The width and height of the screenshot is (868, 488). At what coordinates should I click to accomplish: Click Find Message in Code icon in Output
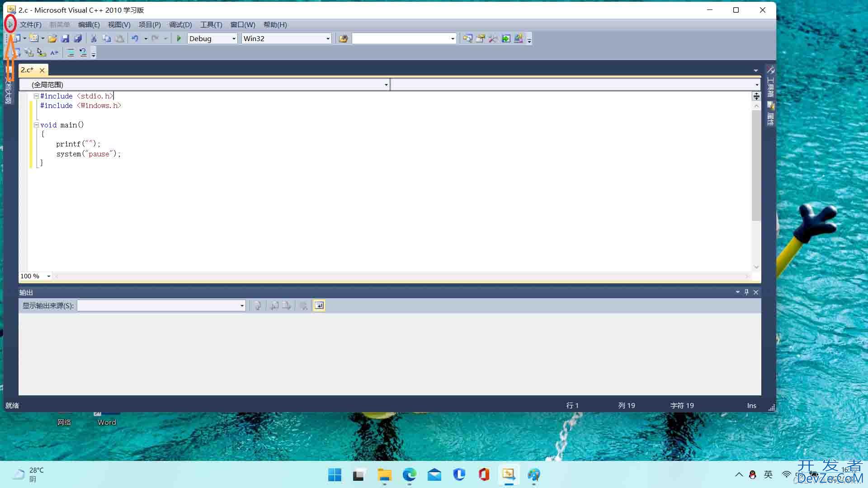pyautogui.click(x=258, y=305)
